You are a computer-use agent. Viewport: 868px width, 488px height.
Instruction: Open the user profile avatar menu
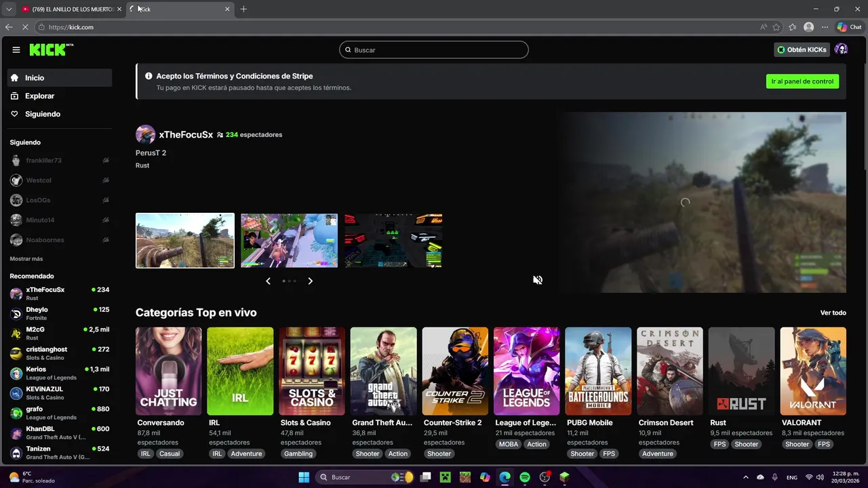(841, 49)
